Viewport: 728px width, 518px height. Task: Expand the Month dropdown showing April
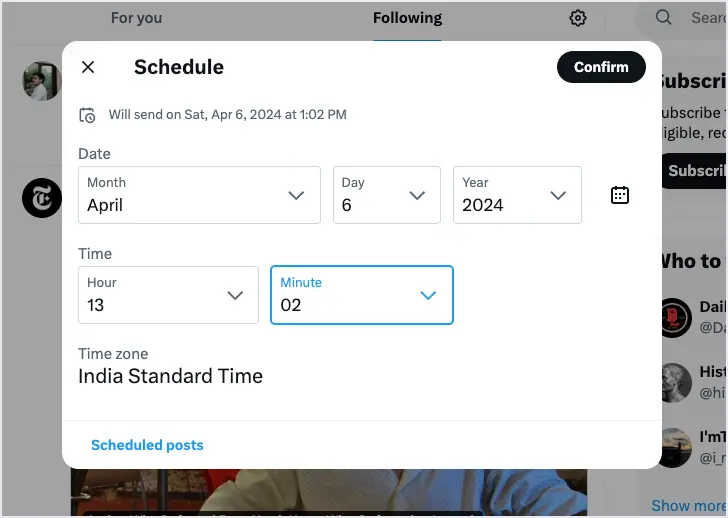point(199,195)
